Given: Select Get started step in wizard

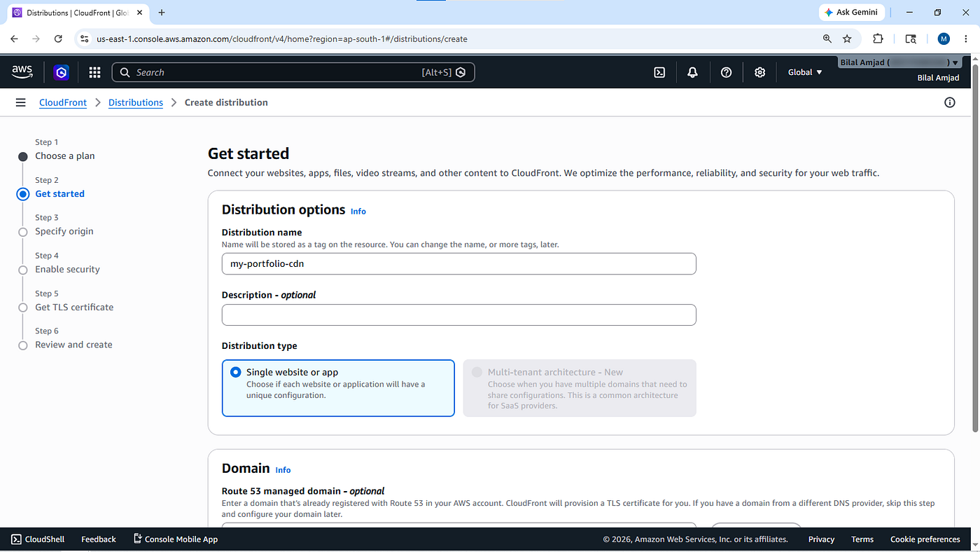Looking at the screenshot, I should [x=59, y=193].
